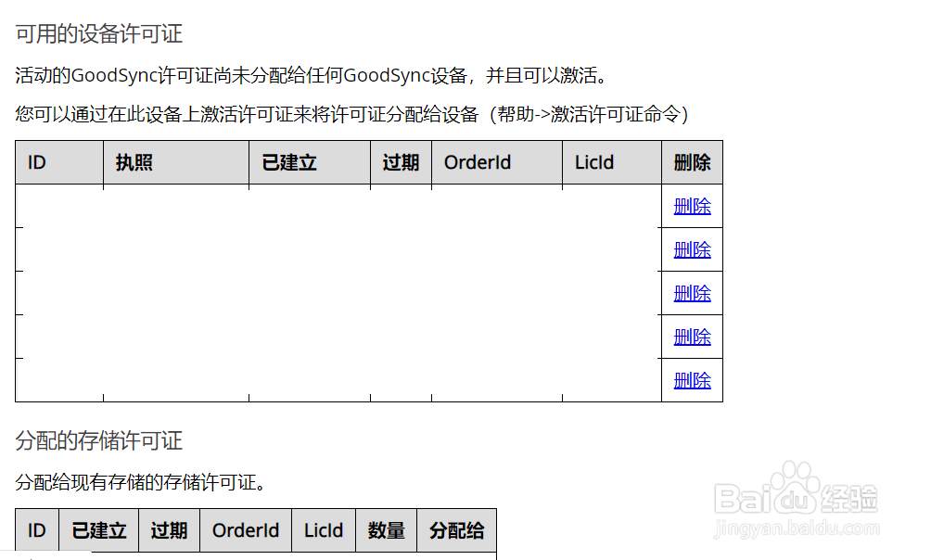
Task: Click the 删除 column header
Action: [x=691, y=162]
